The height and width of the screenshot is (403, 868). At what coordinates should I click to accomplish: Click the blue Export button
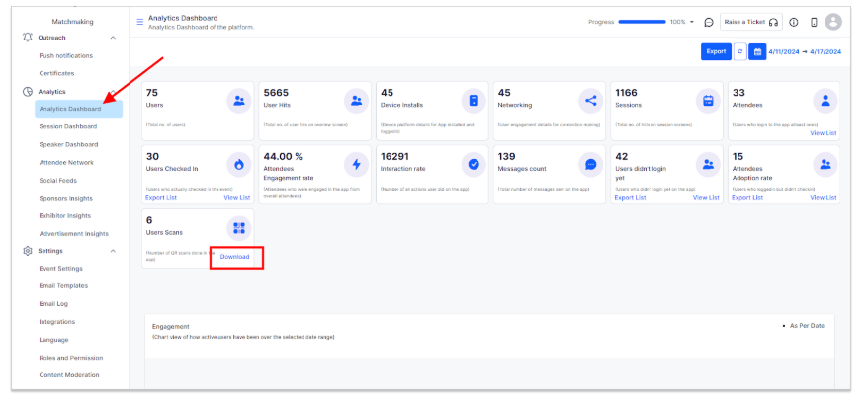(x=716, y=52)
